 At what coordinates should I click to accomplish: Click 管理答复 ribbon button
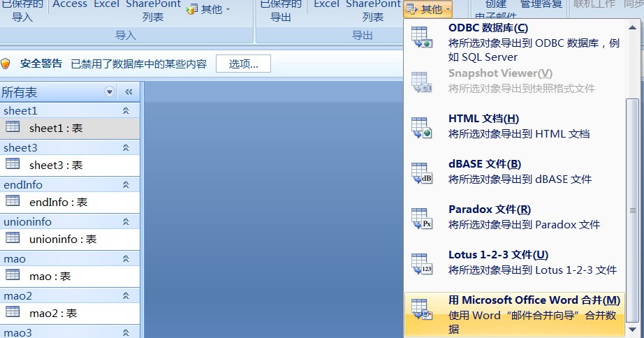tap(541, 4)
